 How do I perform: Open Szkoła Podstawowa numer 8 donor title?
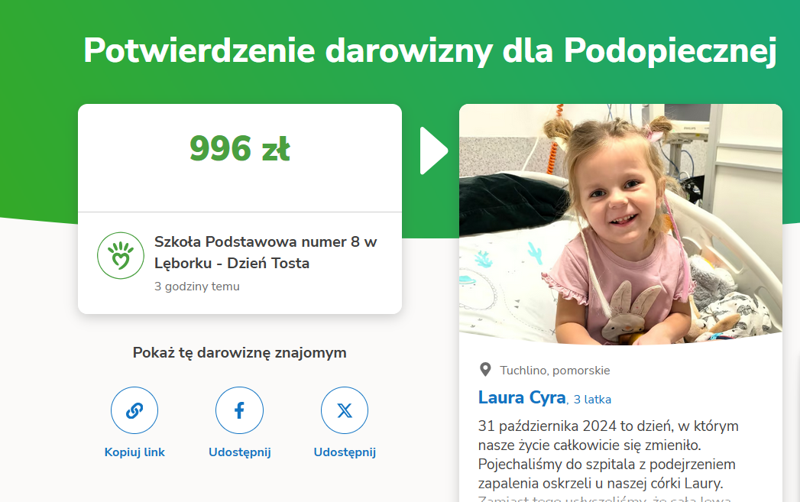[265, 252]
